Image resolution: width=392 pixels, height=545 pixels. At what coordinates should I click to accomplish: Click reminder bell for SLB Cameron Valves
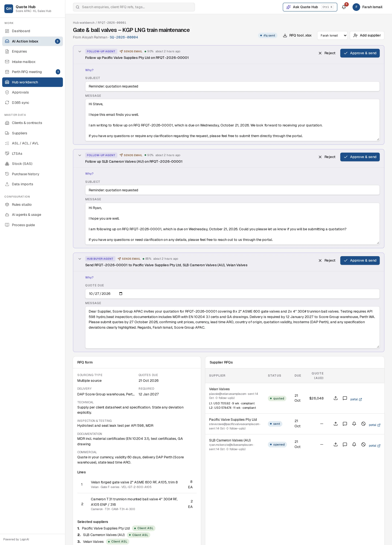[354, 445]
